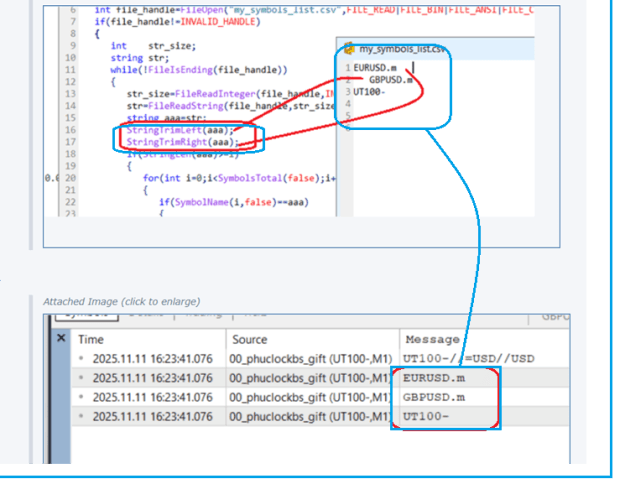Viewport: 625px width, 484px height.
Task: Click the Time cell in the GBPUSD.m log row
Action: tap(153, 397)
